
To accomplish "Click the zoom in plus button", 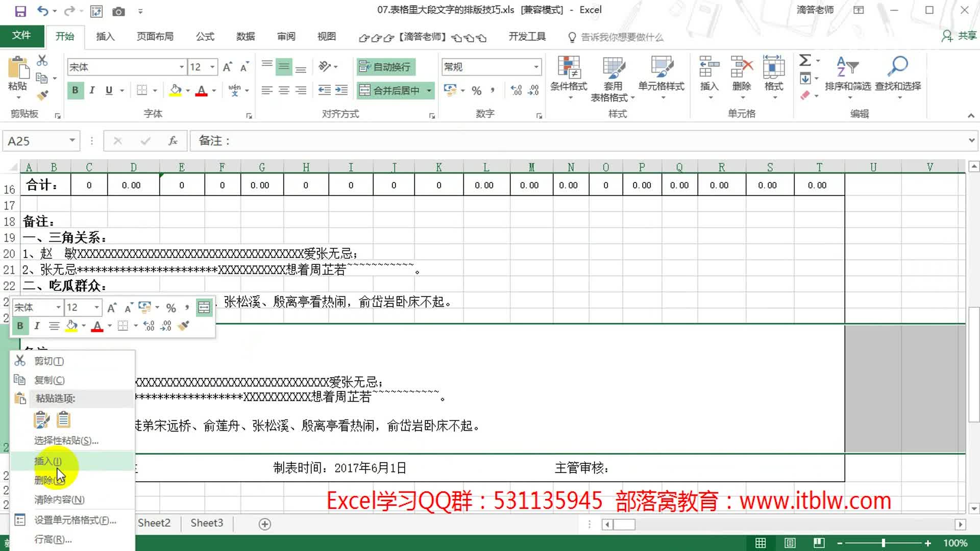I will point(928,543).
